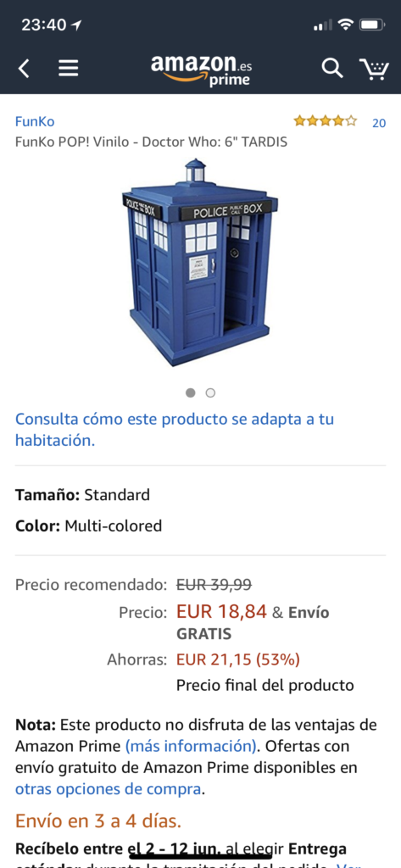Screen dimensions: 401x868
Task: Open the search magnifier icon
Action: [332, 68]
